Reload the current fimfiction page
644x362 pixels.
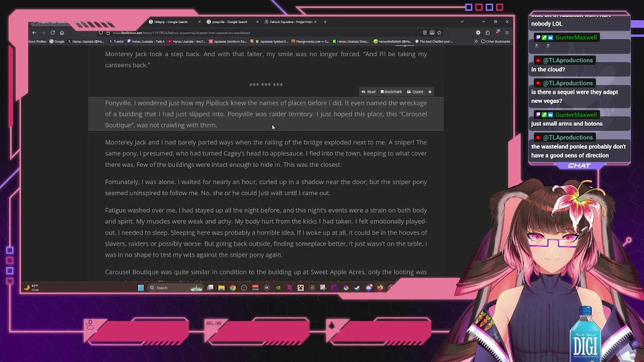pos(52,33)
